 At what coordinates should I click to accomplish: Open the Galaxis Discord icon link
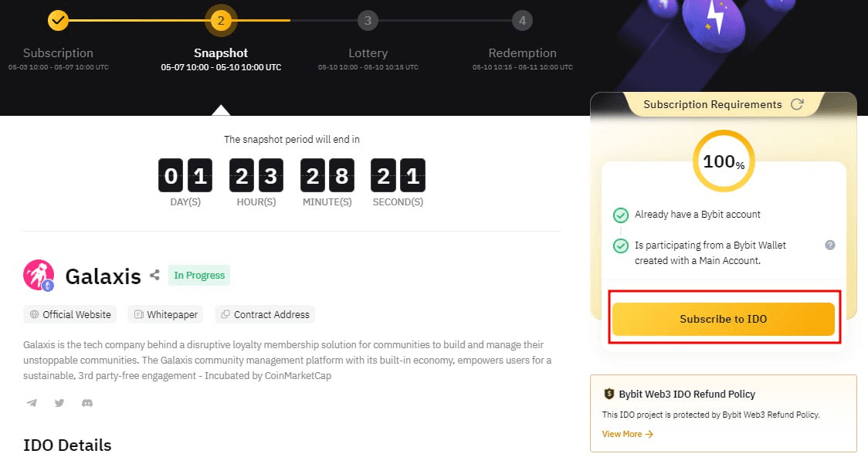click(x=87, y=403)
